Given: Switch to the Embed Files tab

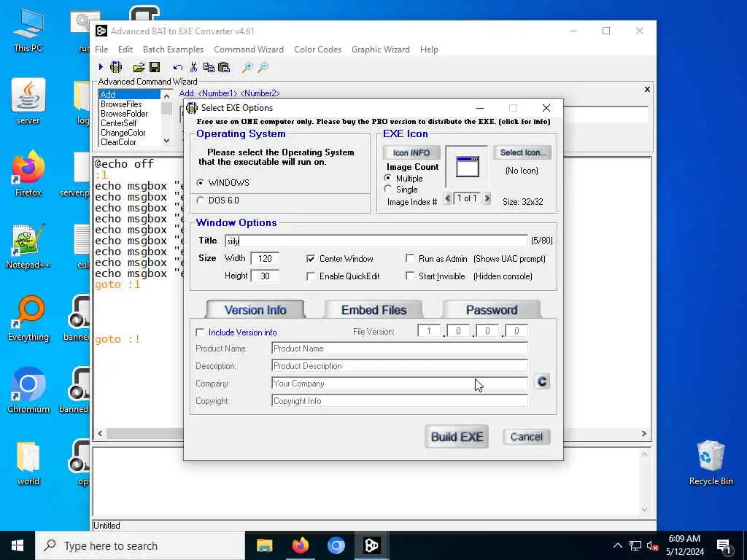Looking at the screenshot, I should click(373, 310).
